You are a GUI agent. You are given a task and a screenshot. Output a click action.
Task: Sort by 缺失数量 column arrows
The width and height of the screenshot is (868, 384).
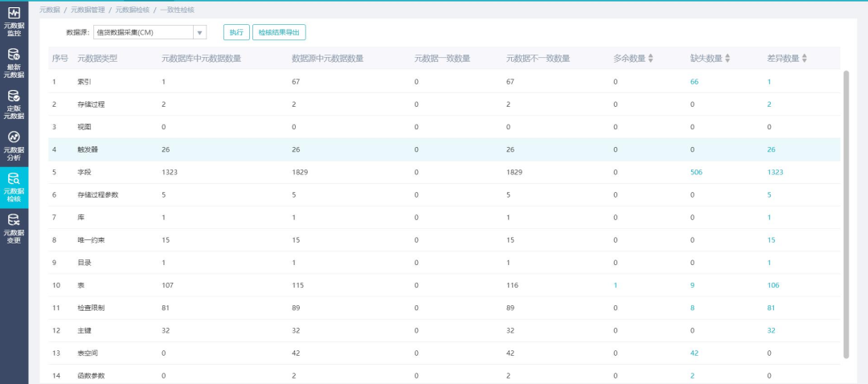point(727,59)
